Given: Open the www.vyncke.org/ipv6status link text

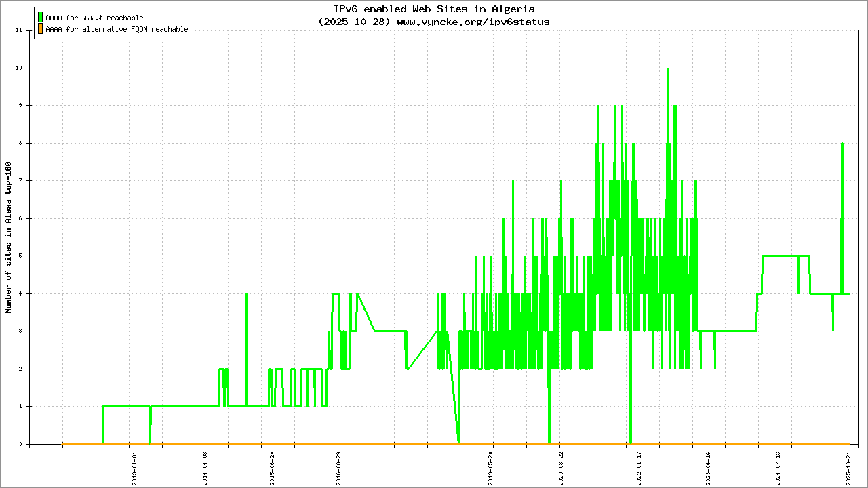Looking at the screenshot, I should (473, 22).
